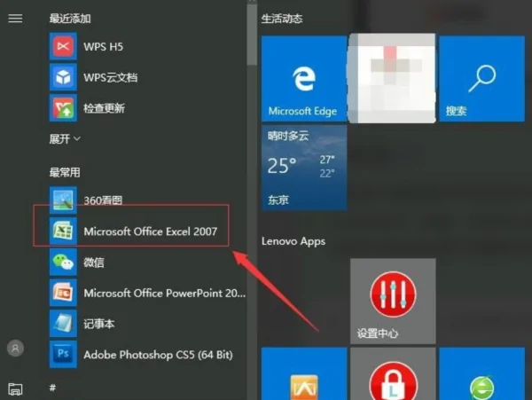Open the weather tile showing 东京

tap(304, 167)
